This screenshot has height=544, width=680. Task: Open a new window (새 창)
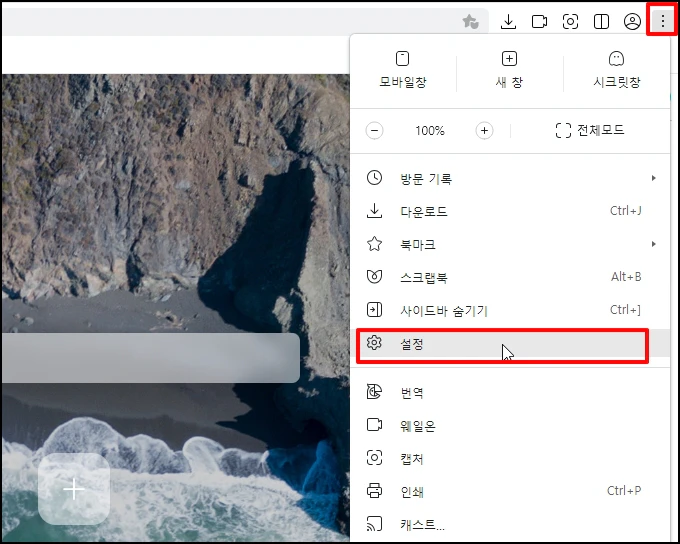coord(509,70)
